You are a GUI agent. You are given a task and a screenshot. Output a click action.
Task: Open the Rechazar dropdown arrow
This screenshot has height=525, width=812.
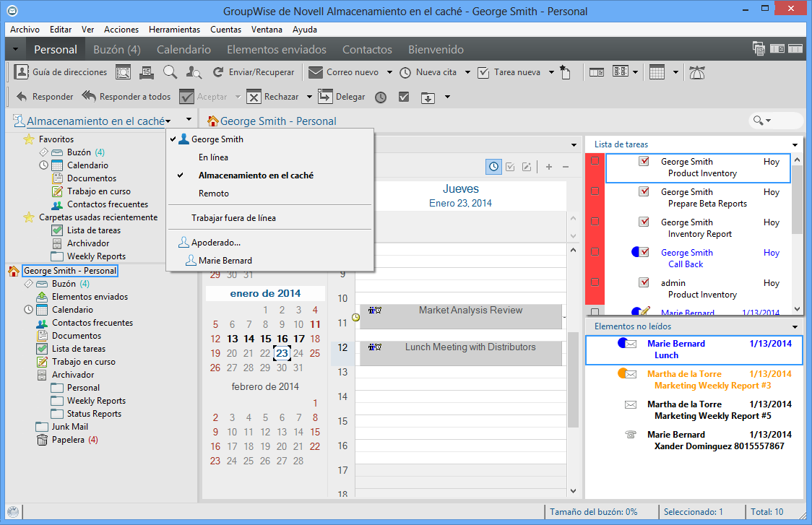[309, 97]
